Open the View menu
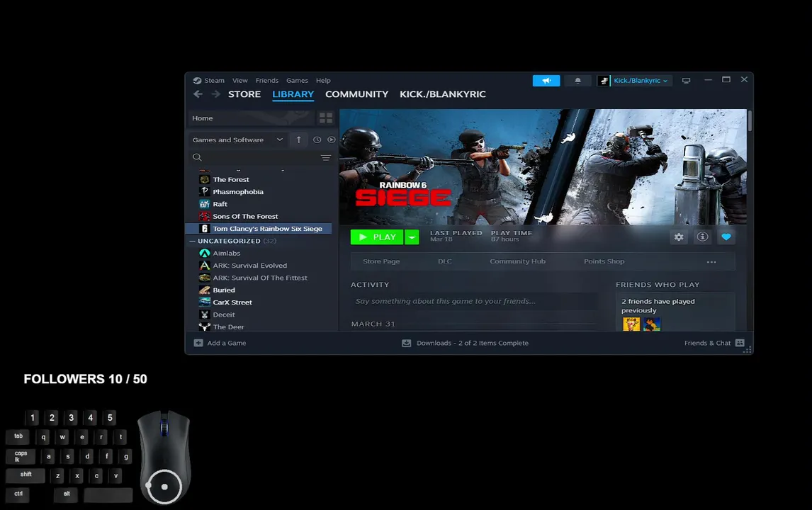Viewport: 812px width, 510px height. coord(239,80)
